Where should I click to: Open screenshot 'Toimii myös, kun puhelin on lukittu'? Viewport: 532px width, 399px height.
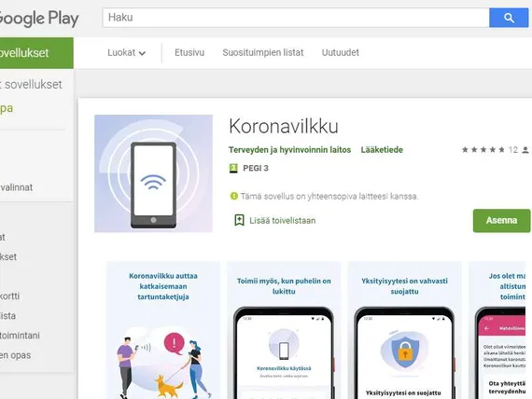tap(284, 330)
